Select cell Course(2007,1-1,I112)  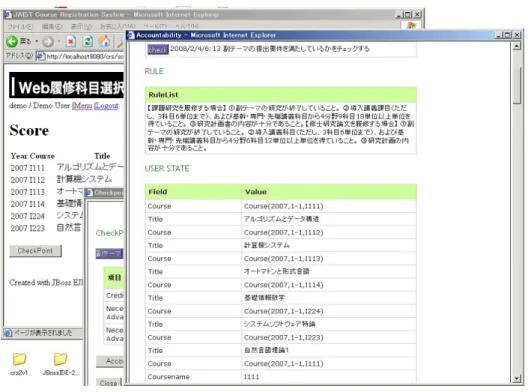click(329, 232)
